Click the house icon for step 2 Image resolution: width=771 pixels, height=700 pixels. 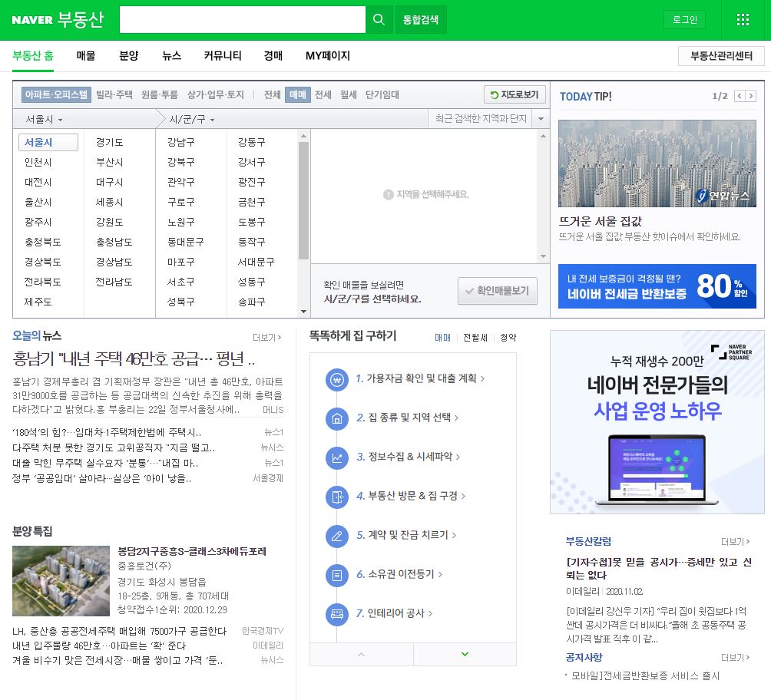pos(337,419)
